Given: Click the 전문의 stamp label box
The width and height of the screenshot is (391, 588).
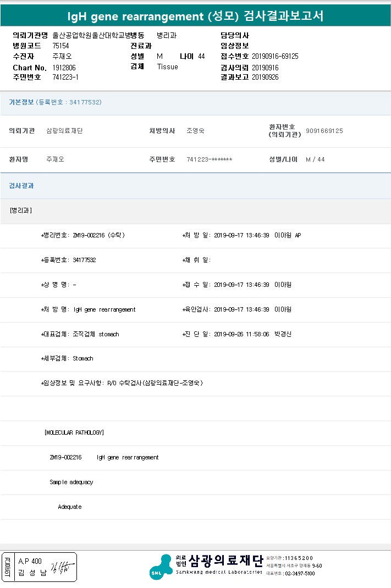Looking at the screenshot, I should coord(7,567).
